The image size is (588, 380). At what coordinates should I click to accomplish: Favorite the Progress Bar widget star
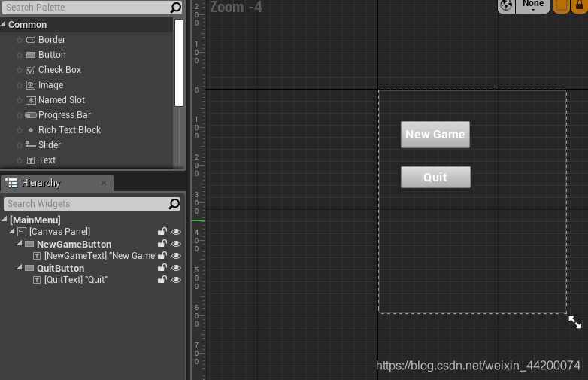(x=20, y=115)
